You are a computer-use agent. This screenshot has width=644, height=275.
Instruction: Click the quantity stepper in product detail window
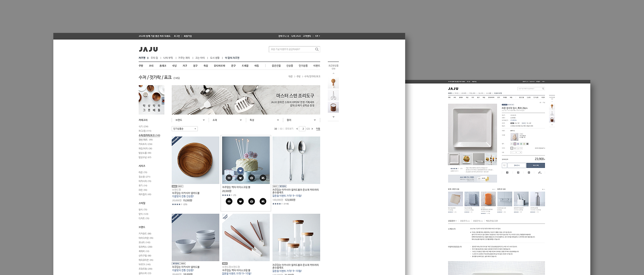pos(516,152)
